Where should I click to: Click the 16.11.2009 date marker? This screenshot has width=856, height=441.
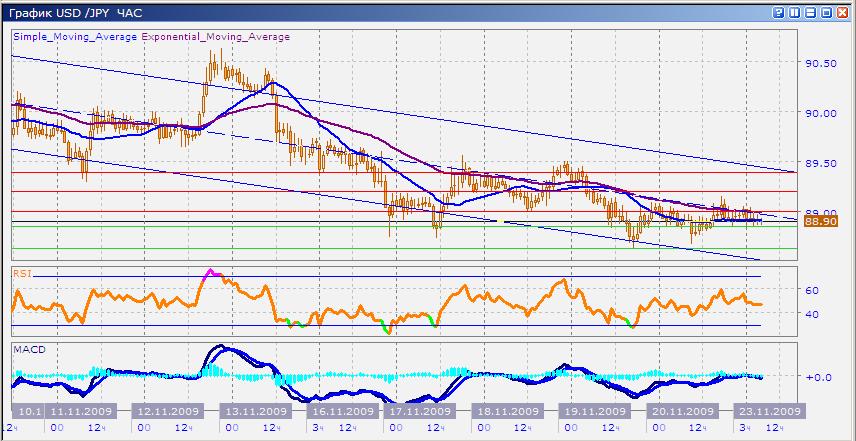click(343, 411)
